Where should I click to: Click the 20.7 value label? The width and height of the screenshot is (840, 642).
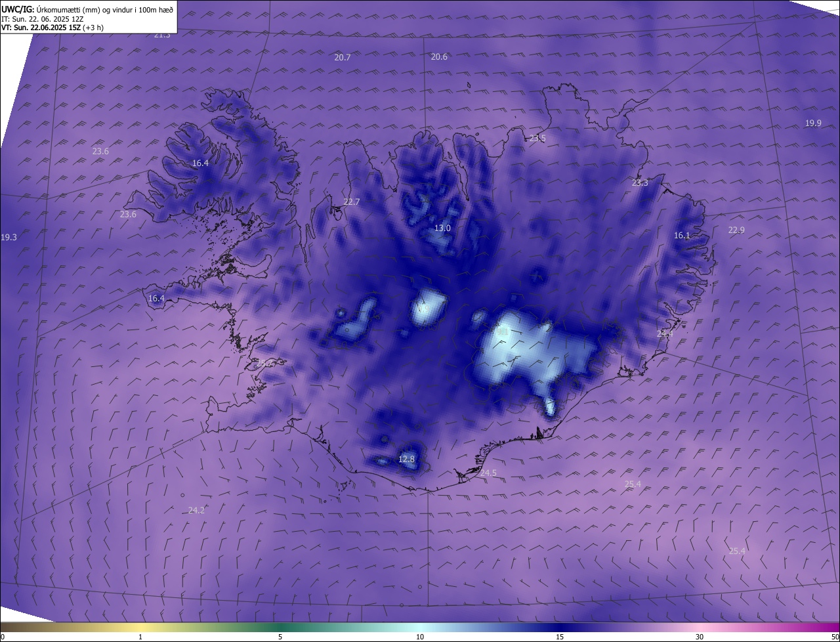[343, 58]
